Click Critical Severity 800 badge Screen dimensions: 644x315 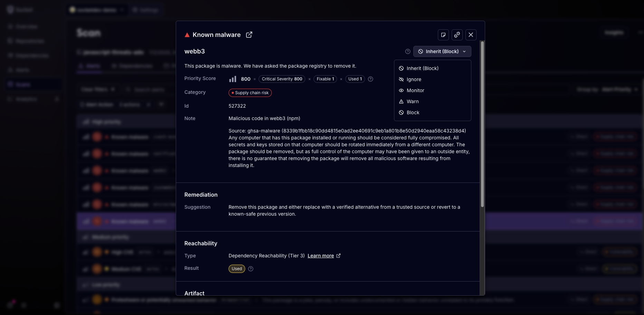(x=282, y=79)
